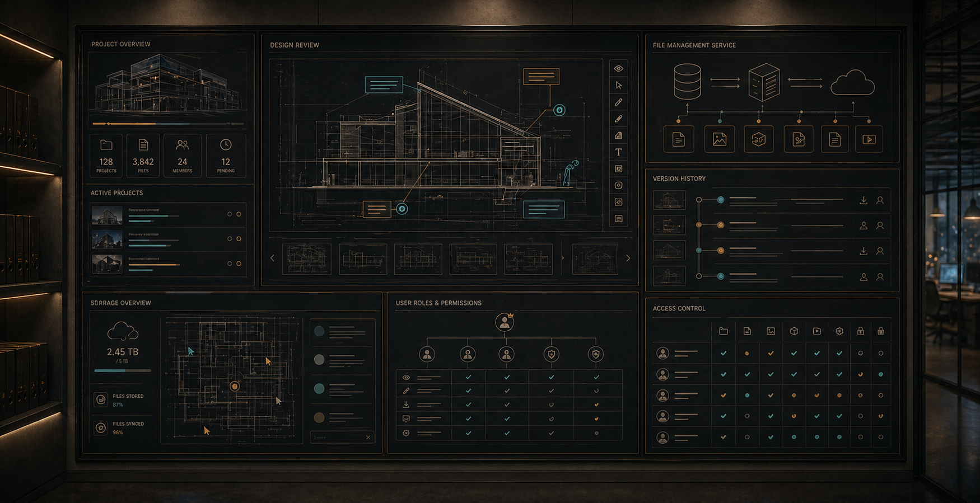Click the second user row in Access Control
Viewport: 980px width, 503px height.
[x=772, y=374]
